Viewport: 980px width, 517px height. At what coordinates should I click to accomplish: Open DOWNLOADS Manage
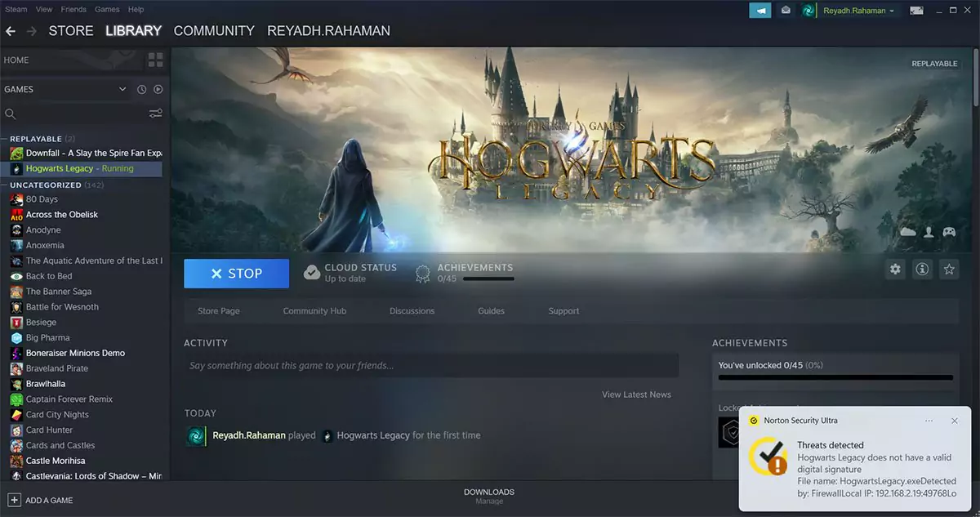(489, 497)
